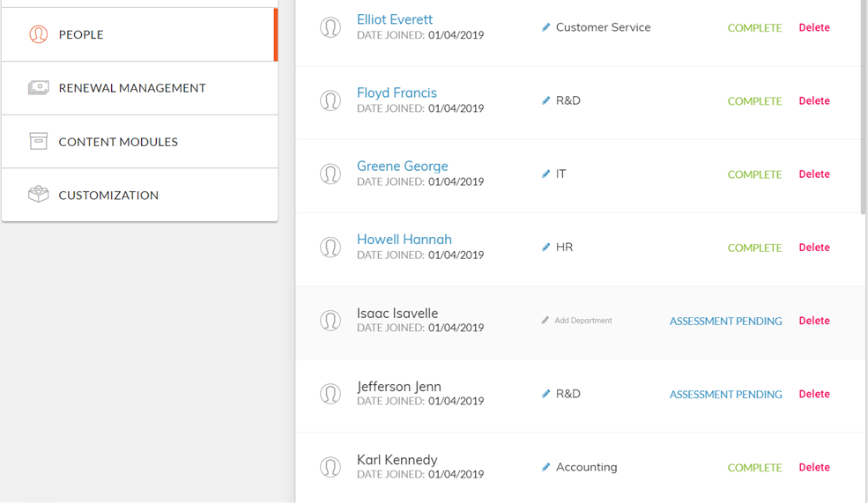Delete Isaac Isavelle's record
The width and height of the screenshot is (868, 503).
(813, 321)
